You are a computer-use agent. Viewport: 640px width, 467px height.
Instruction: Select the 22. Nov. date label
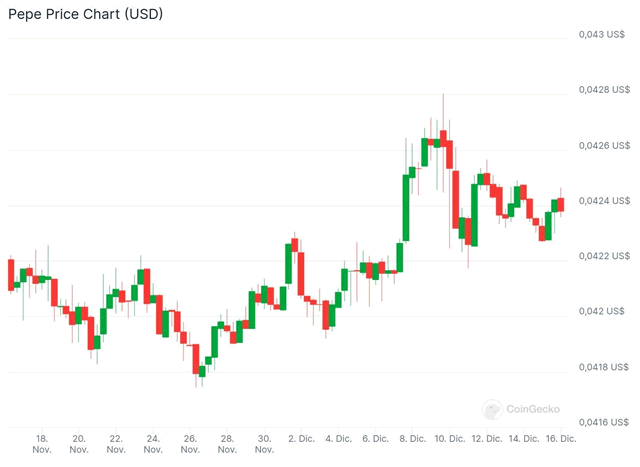(116, 444)
